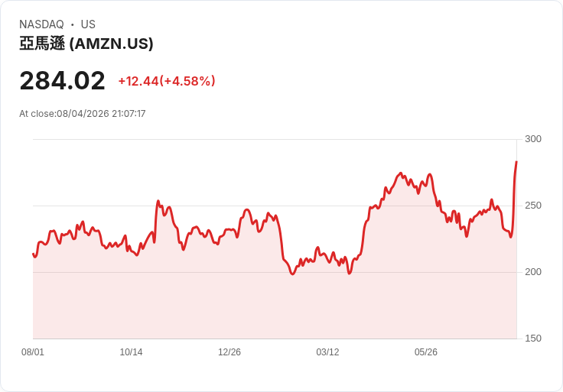Image resolution: width=563 pixels, height=392 pixels.
Task: Click the +12.44(+4.58%) change figure
Action: 167,81
